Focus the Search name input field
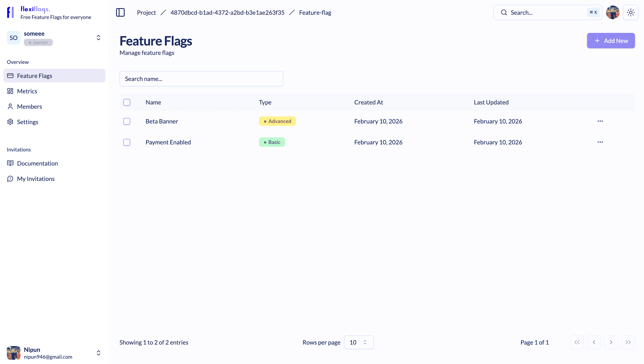This screenshot has width=644, height=364. click(x=201, y=79)
